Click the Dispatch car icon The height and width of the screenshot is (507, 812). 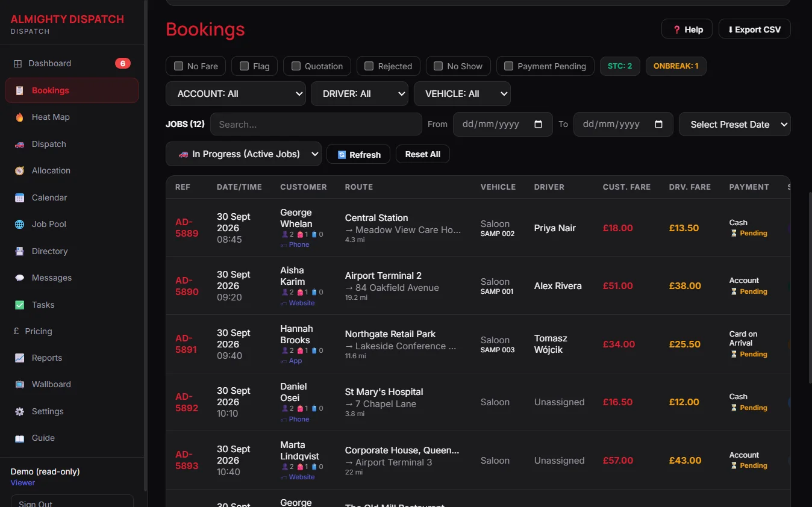(x=20, y=144)
